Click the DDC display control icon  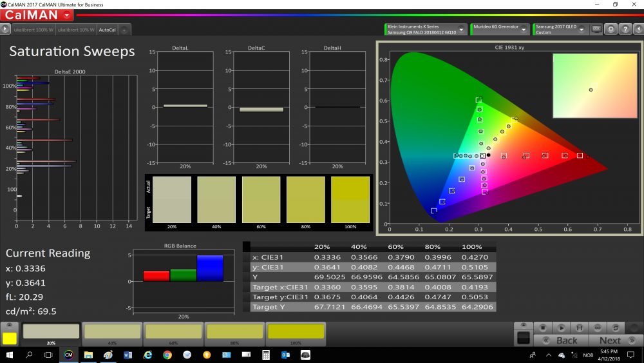pyautogui.click(x=596, y=29)
